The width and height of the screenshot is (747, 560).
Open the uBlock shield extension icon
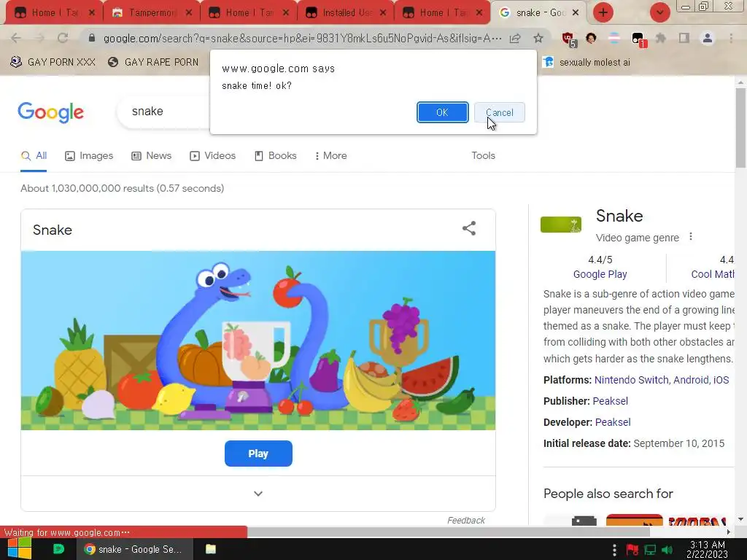[569, 39]
